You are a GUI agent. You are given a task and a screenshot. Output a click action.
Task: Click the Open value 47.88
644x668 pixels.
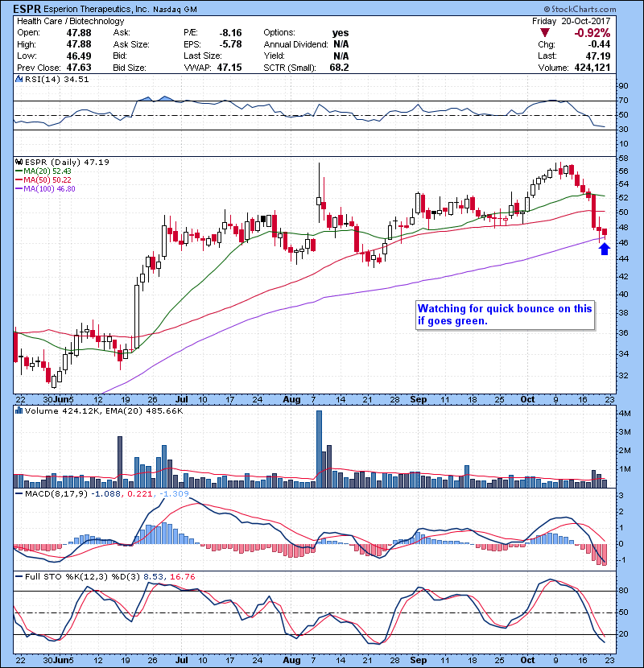tap(79, 33)
